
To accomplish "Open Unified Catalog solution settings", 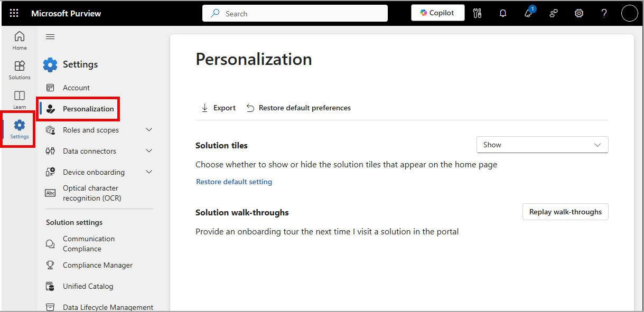I will coord(88,286).
